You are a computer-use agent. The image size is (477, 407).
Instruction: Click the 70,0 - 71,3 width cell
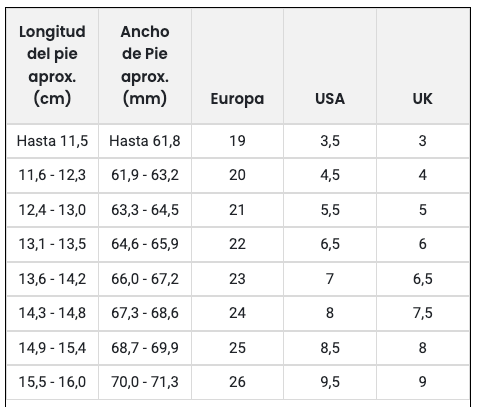[x=145, y=382]
